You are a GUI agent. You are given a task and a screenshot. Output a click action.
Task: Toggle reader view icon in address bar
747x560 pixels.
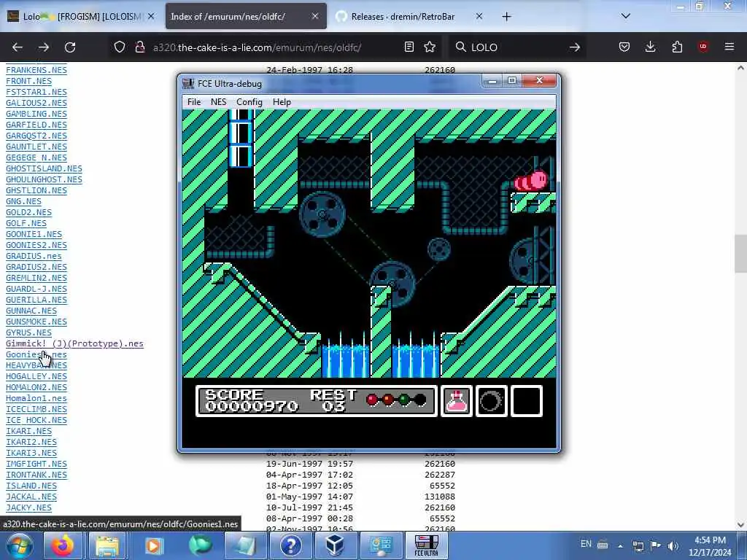[x=409, y=47]
